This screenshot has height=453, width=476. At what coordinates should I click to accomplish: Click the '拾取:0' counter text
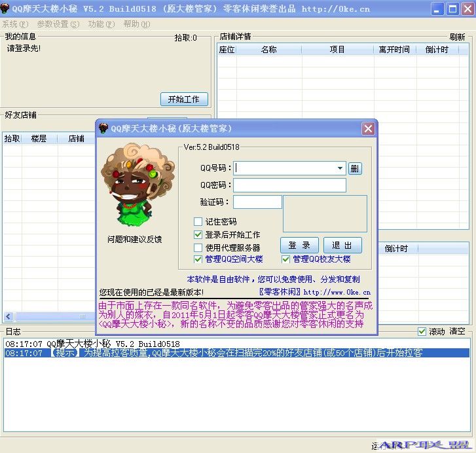point(185,37)
